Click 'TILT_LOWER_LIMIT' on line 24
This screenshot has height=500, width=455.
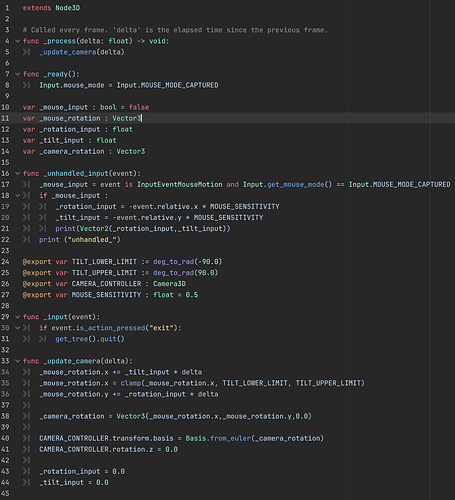(x=104, y=262)
